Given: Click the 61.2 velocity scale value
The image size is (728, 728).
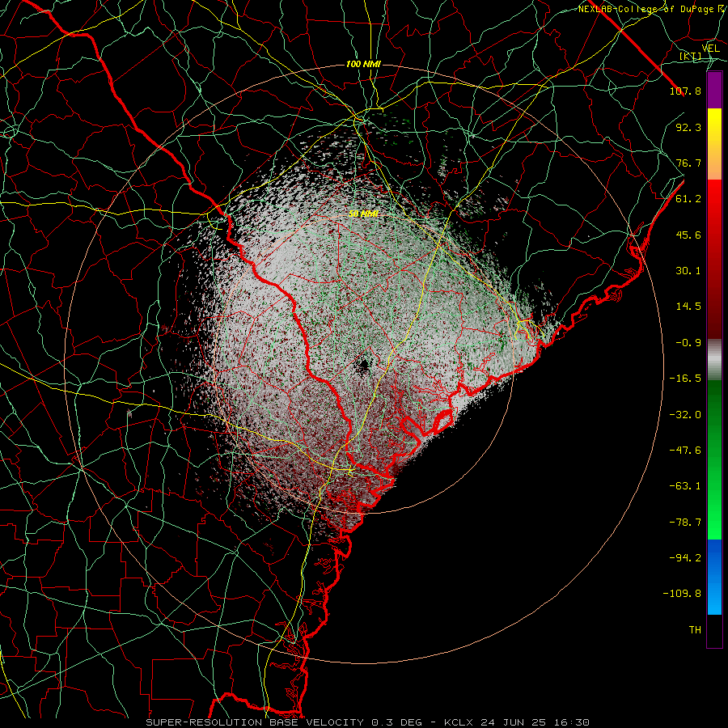Looking at the screenshot, I should 688,199.
